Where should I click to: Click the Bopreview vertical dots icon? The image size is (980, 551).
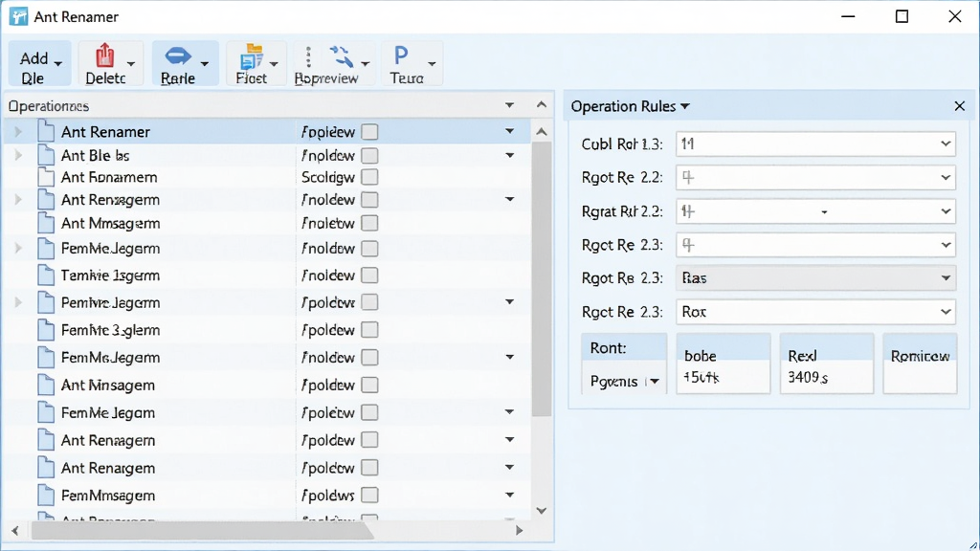(308, 56)
